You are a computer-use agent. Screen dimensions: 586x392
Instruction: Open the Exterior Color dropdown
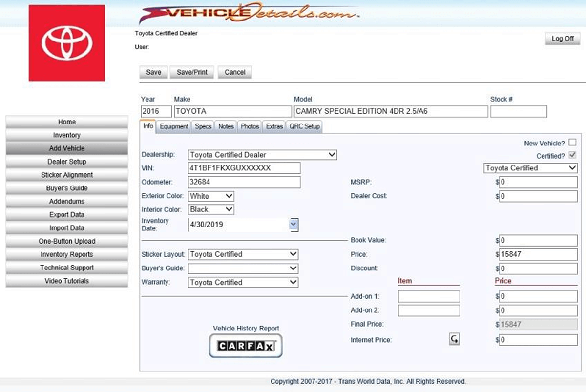tap(211, 196)
